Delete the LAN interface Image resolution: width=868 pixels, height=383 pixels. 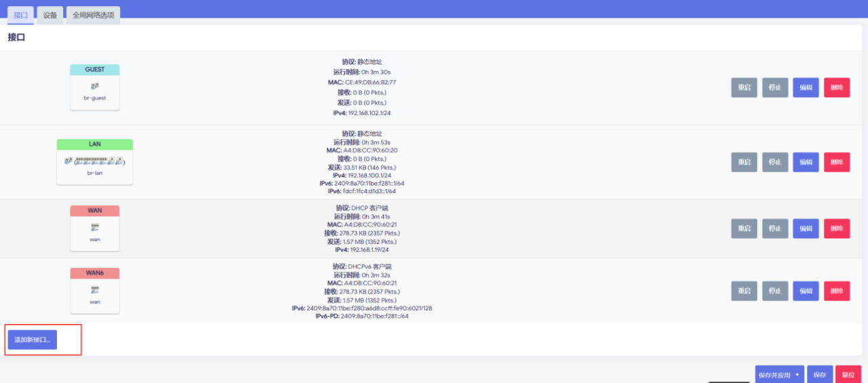point(837,162)
